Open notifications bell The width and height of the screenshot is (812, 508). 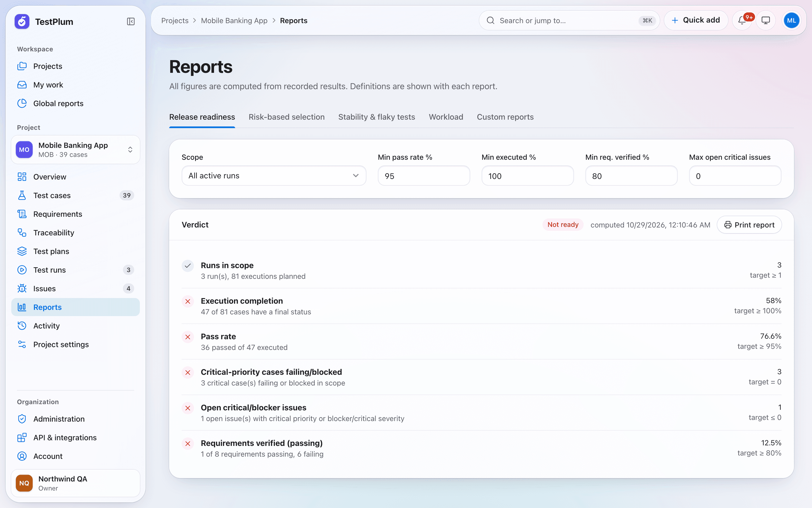(x=742, y=21)
